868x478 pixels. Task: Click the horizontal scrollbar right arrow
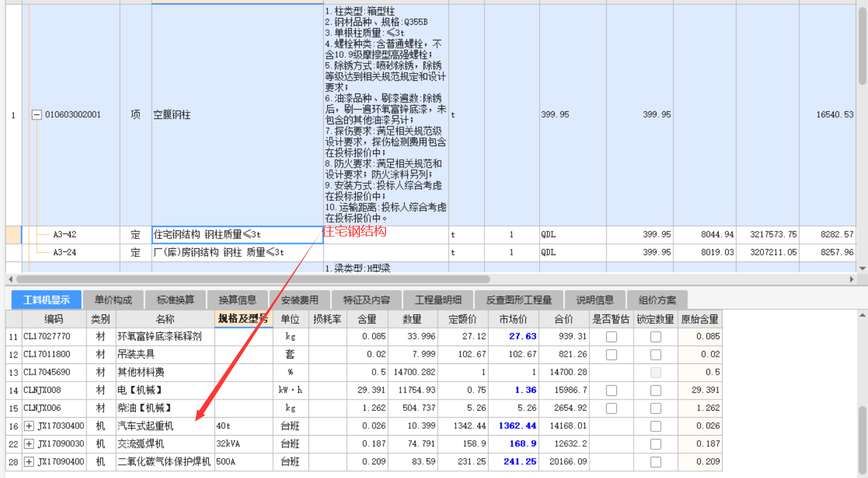tap(851, 279)
